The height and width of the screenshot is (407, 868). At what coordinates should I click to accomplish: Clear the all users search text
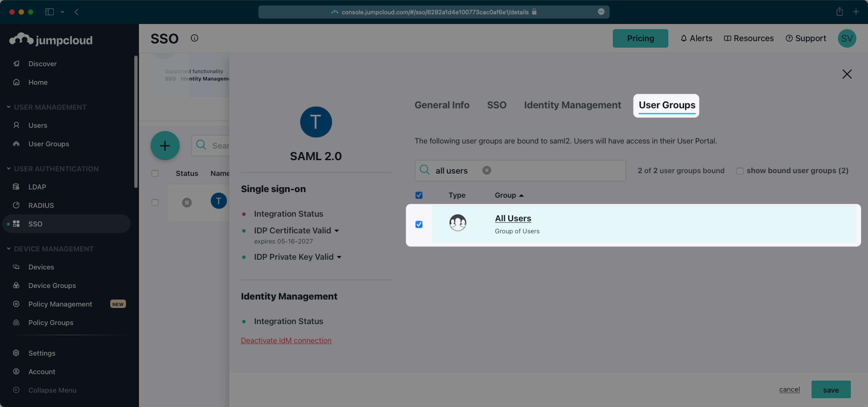486,170
